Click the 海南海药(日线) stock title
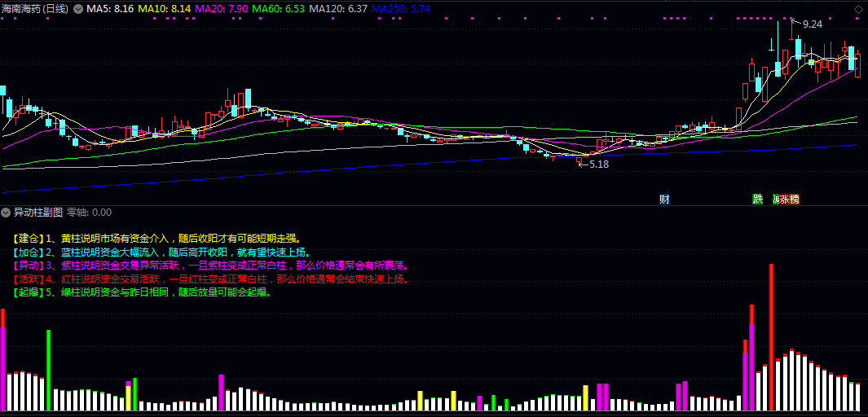The image size is (868, 417). pyautogui.click(x=35, y=9)
